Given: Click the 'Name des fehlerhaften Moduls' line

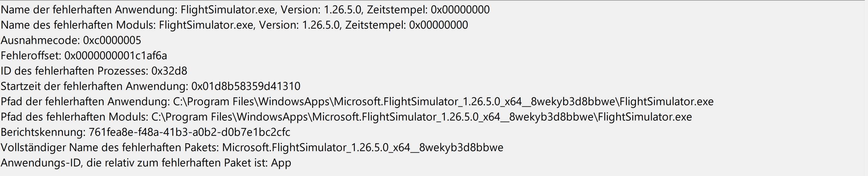Looking at the screenshot, I should tap(234, 25).
